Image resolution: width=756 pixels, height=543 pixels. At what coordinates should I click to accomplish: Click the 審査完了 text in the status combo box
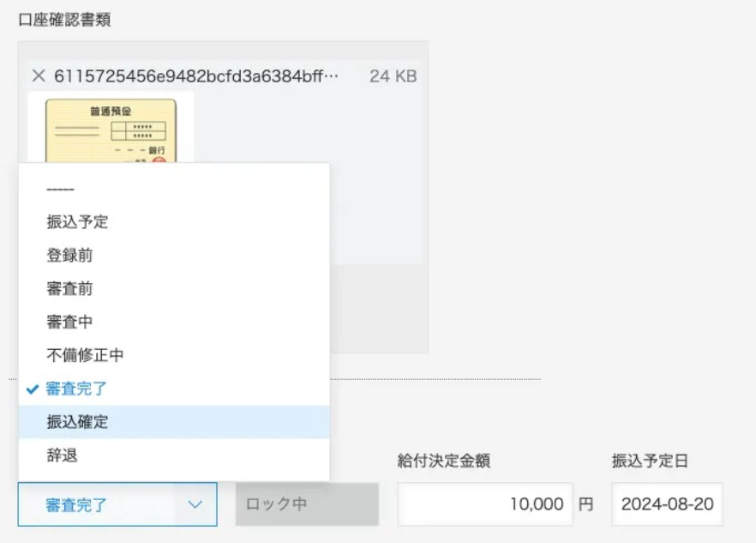click(77, 504)
